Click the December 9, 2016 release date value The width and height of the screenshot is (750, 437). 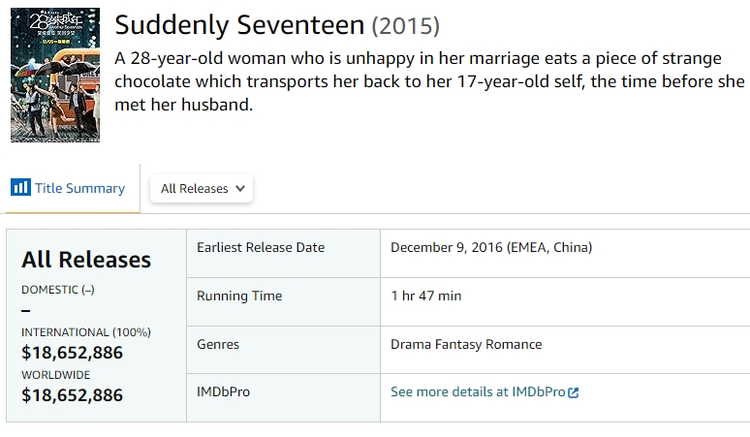491,248
